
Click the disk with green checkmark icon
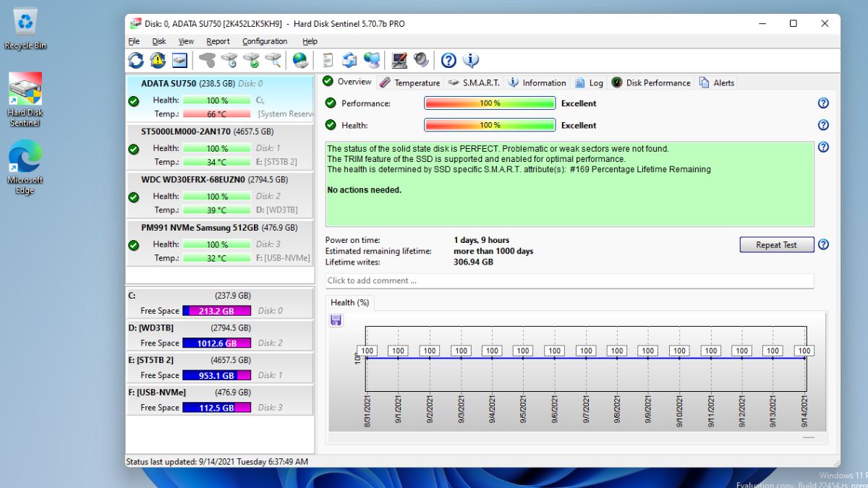click(251, 60)
